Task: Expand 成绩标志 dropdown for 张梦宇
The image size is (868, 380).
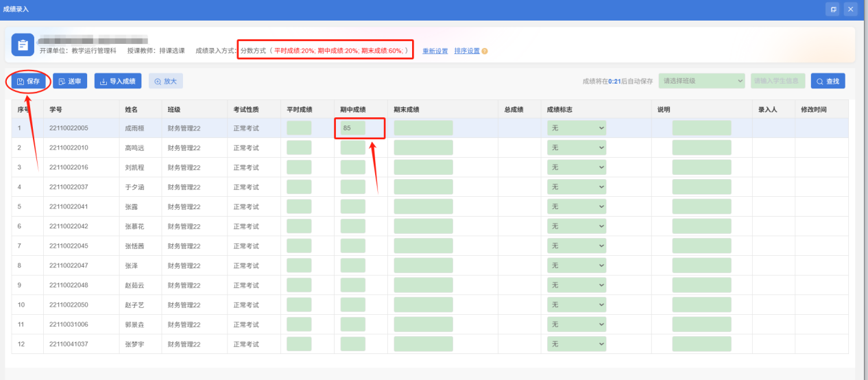Action: point(577,344)
